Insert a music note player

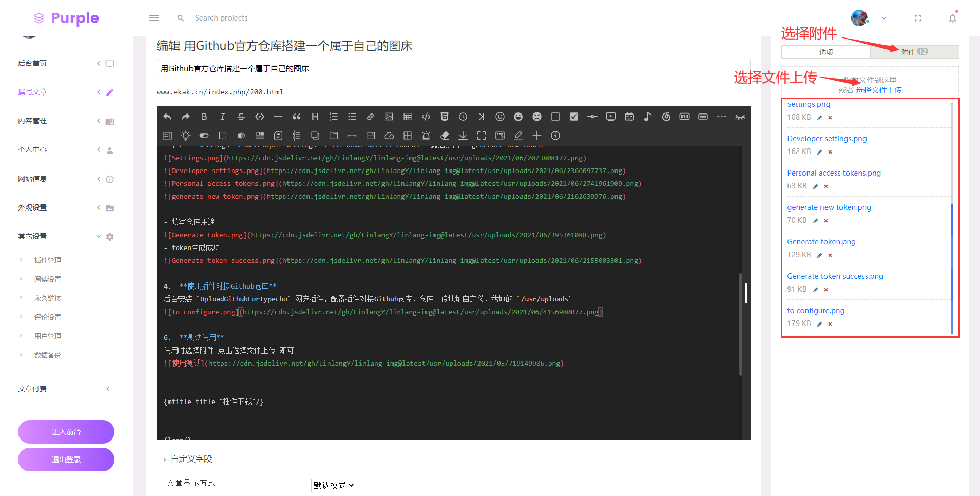coord(648,117)
